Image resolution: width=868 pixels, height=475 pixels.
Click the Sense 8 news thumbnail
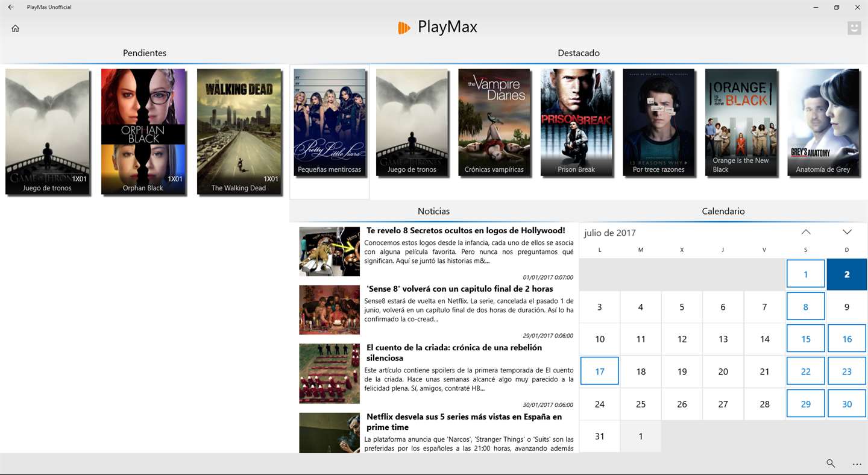330,310
